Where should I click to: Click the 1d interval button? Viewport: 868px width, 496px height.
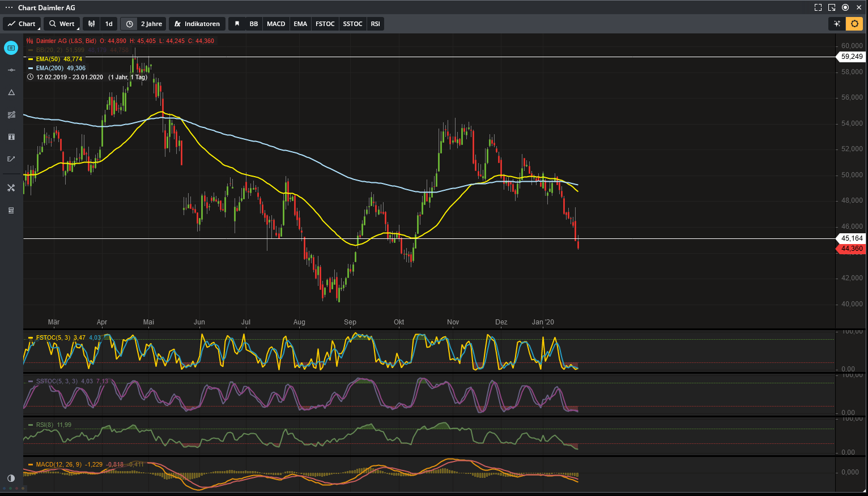point(109,24)
